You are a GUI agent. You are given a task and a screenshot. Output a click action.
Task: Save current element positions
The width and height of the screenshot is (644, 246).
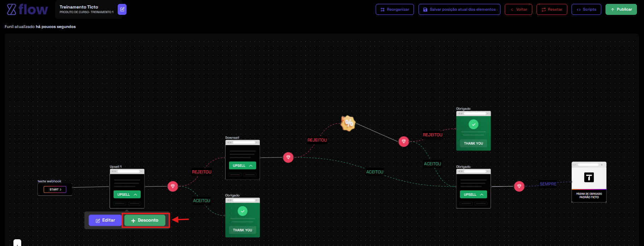(x=459, y=10)
